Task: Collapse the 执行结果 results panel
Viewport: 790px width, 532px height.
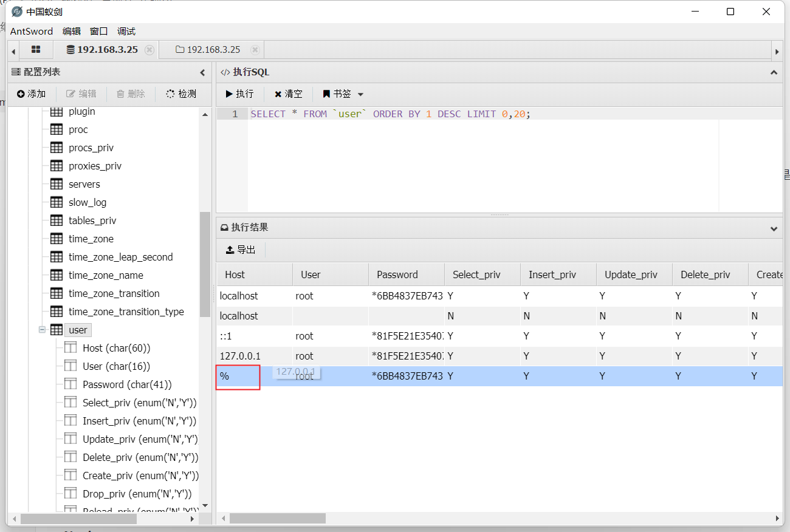Action: point(774,228)
